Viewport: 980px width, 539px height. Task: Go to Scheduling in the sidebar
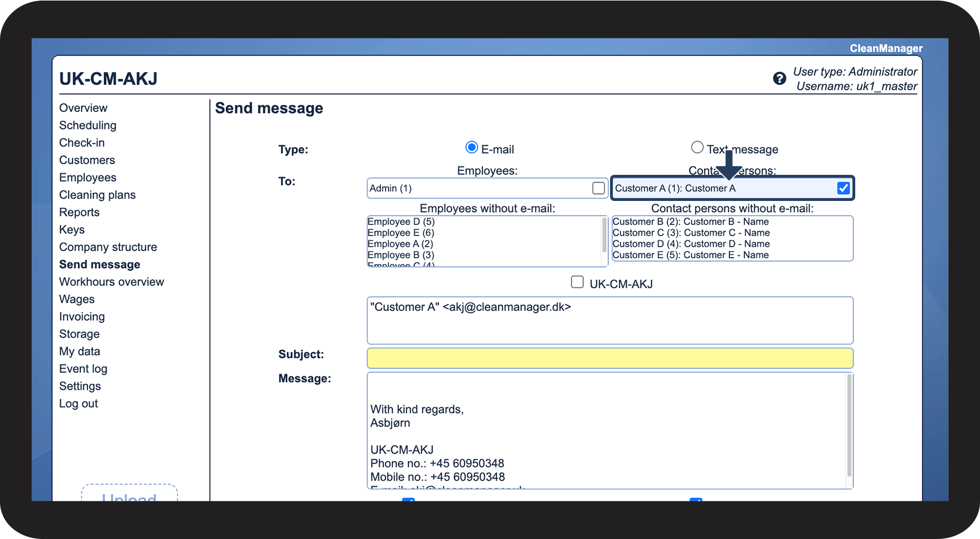pyautogui.click(x=88, y=125)
